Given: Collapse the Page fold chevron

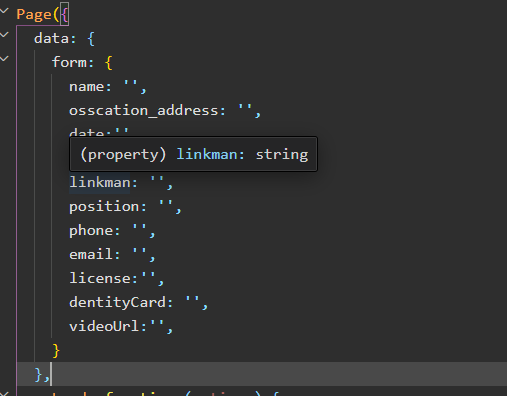Looking at the screenshot, I should click(4, 11).
